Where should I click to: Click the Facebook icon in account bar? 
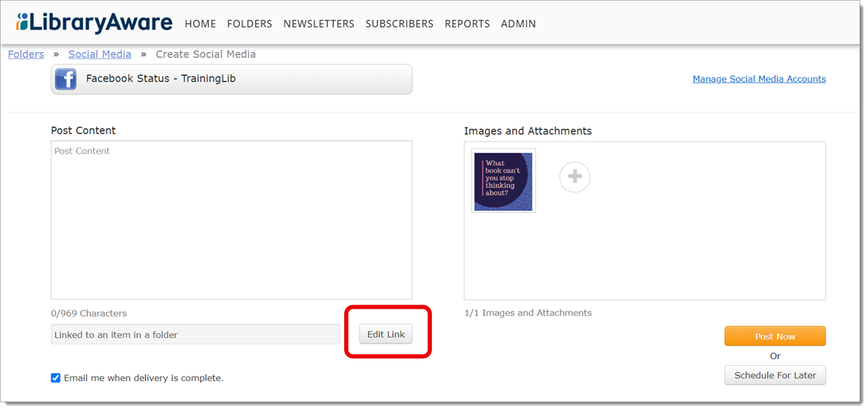pyautogui.click(x=66, y=79)
